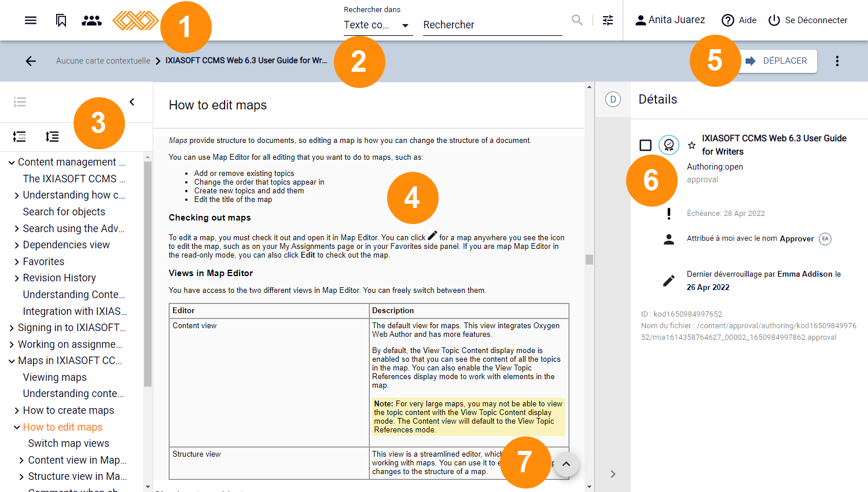The image size is (868, 492).
Task: Click the IXIASOFT orange logo
Action: click(135, 20)
